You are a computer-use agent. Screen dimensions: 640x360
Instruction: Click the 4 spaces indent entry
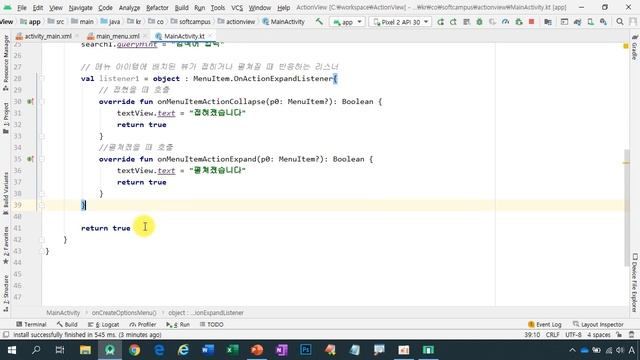[599, 335]
